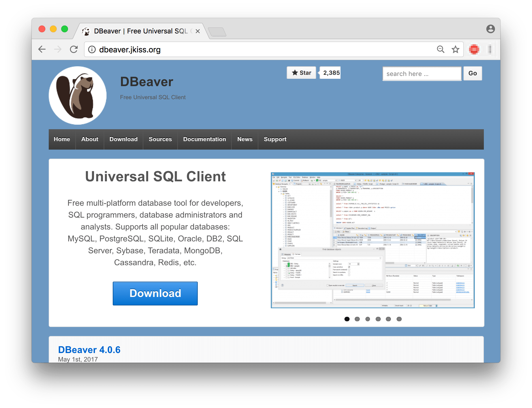532x408 pixels.
Task: Minimize the browser window with yellow button
Action: point(53,29)
